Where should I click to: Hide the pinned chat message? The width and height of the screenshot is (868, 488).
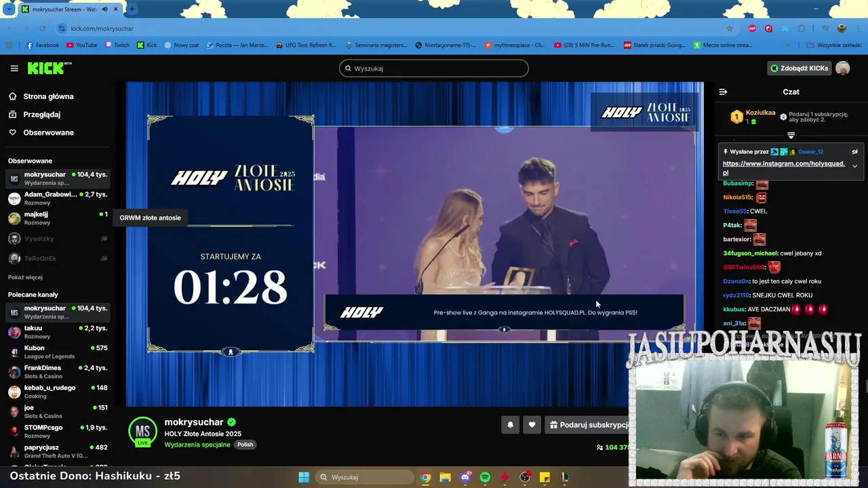tap(854, 152)
